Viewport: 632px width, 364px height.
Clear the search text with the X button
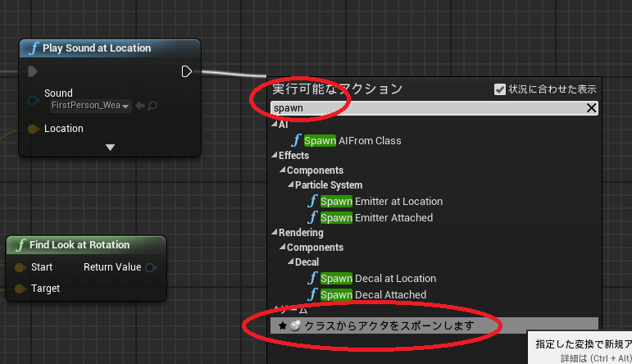pos(591,108)
